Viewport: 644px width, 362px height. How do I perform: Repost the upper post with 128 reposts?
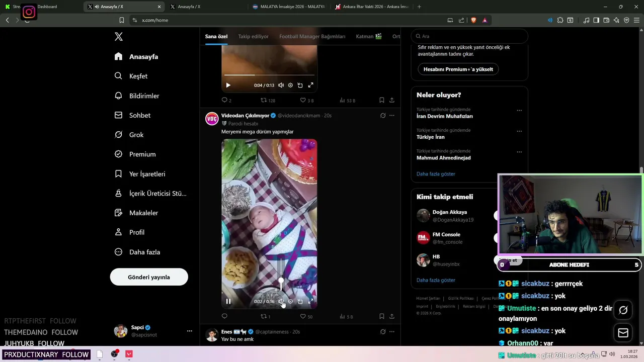(x=267, y=100)
